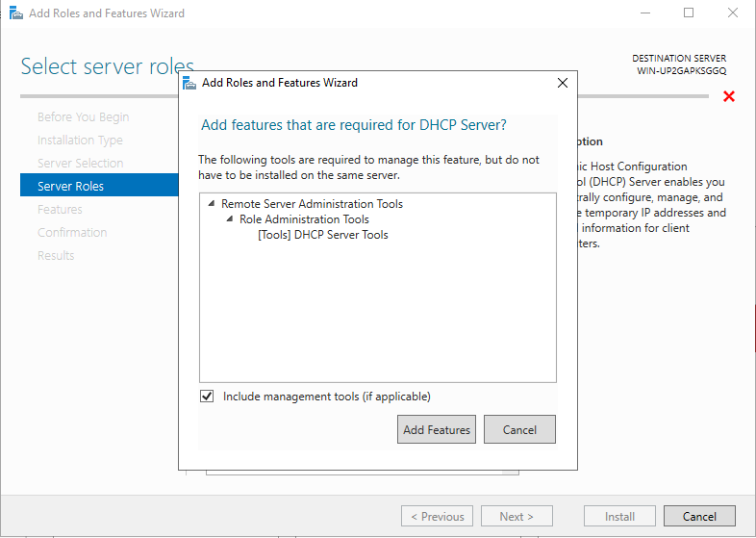This screenshot has width=756, height=538.
Task: Maximize the main wizard window
Action: (x=689, y=13)
